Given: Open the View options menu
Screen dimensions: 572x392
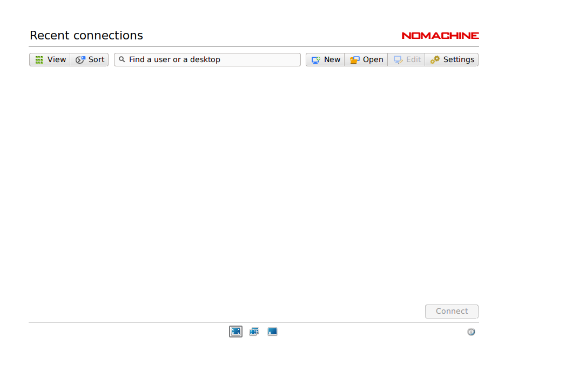Looking at the screenshot, I should pos(50,59).
